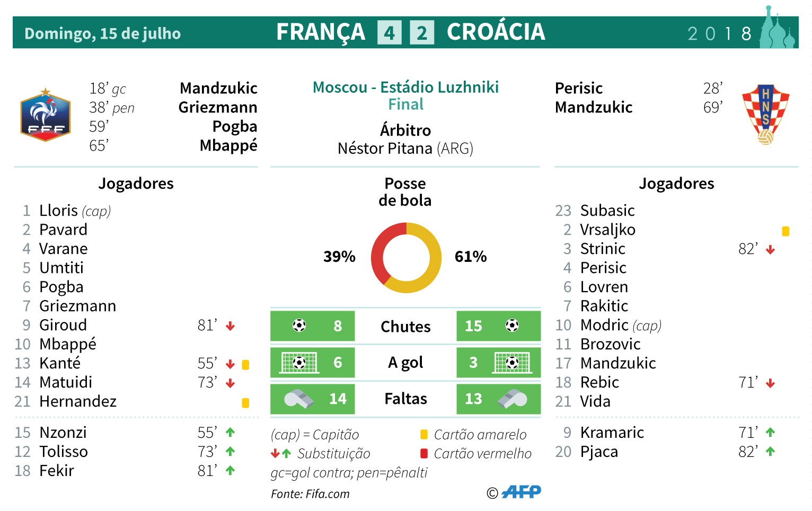Click the yellow card next to Hernandez
The image size is (812, 511).
(245, 403)
